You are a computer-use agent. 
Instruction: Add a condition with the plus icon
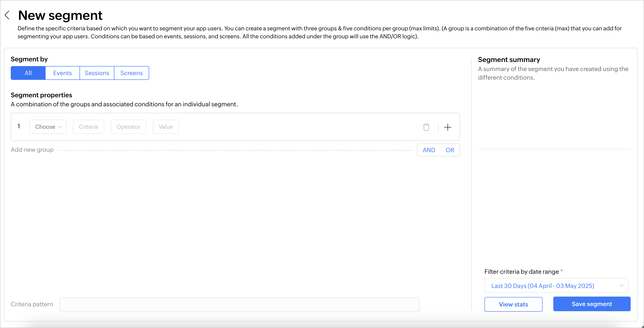point(448,127)
